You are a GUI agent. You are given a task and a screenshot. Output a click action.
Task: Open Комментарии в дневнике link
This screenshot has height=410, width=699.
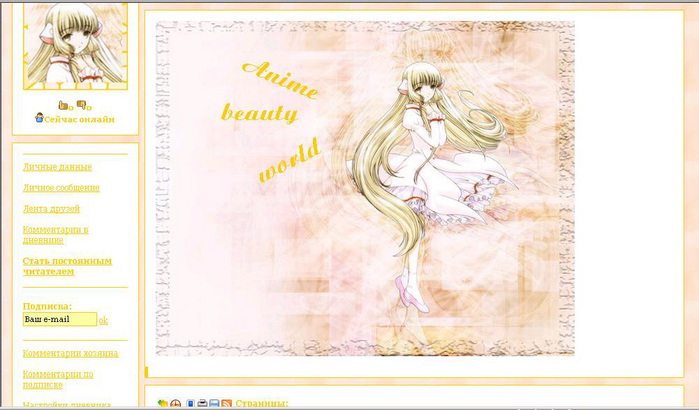click(x=56, y=235)
